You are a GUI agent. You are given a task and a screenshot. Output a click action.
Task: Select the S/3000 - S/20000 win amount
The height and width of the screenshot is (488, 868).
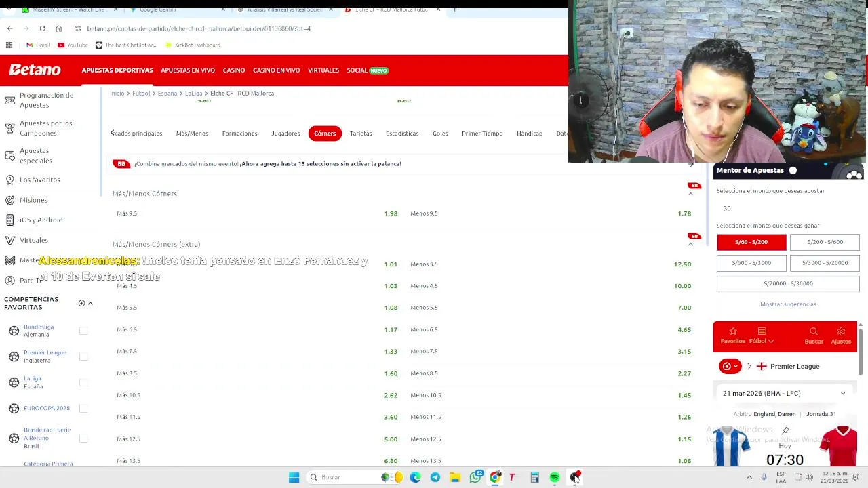pos(825,262)
